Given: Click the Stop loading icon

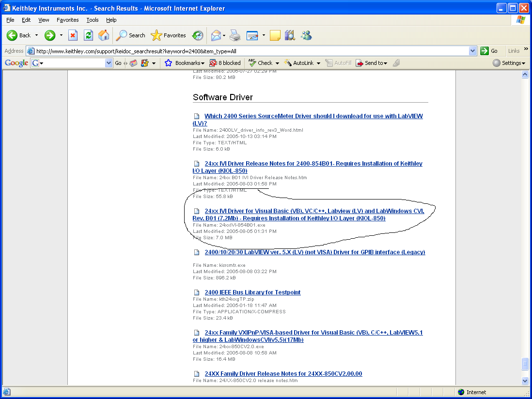Looking at the screenshot, I should 73,35.
